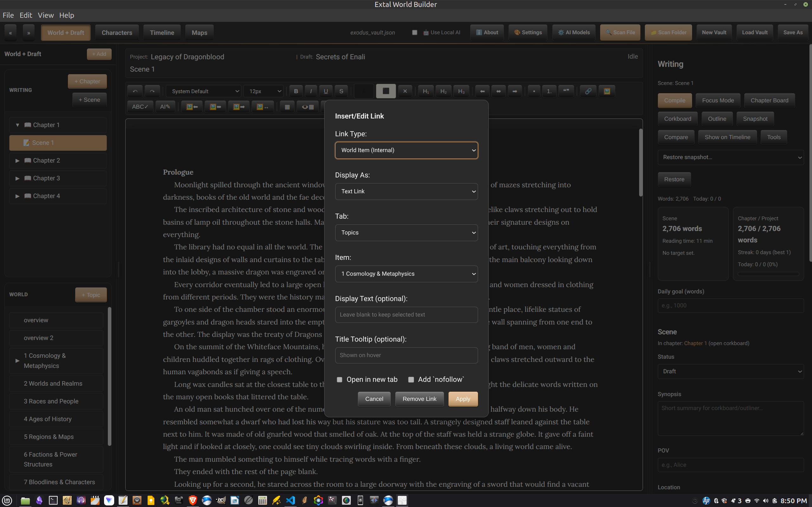Toggle the Use Local AI checkbox

pyautogui.click(x=415, y=33)
